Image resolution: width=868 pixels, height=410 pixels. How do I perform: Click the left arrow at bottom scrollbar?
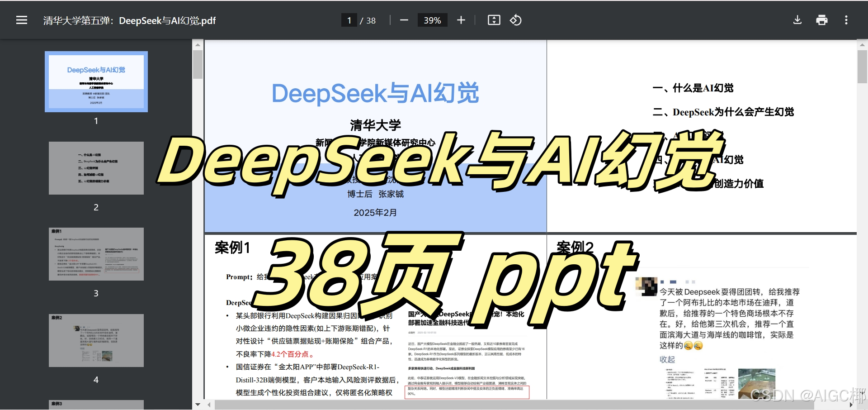tap(208, 405)
